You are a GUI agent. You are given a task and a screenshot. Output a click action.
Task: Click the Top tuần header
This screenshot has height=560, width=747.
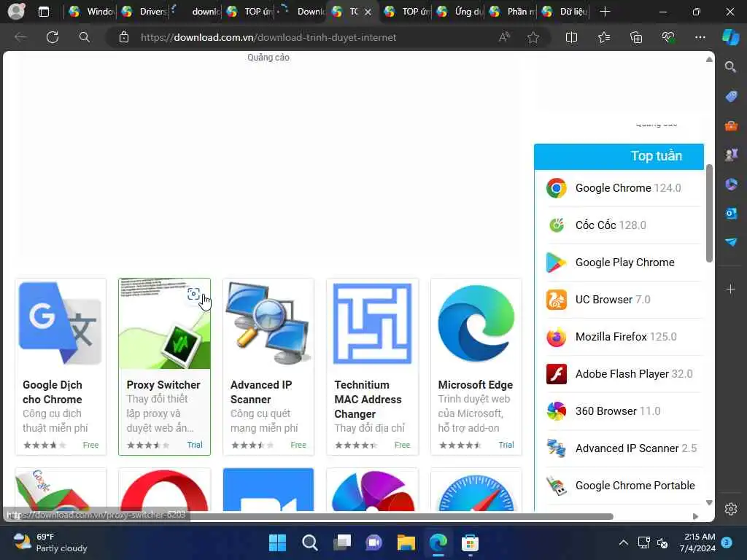(x=619, y=156)
